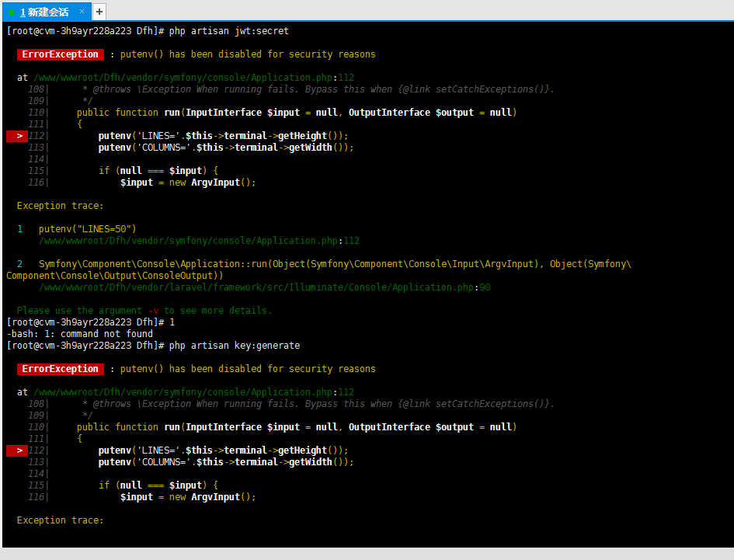734x560 pixels.
Task: Click the red arrow marker in the second error
Action: (x=16, y=450)
